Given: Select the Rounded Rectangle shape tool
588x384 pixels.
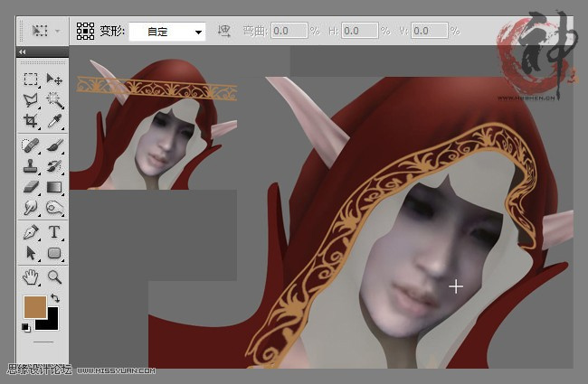Looking at the screenshot, I should point(54,253).
